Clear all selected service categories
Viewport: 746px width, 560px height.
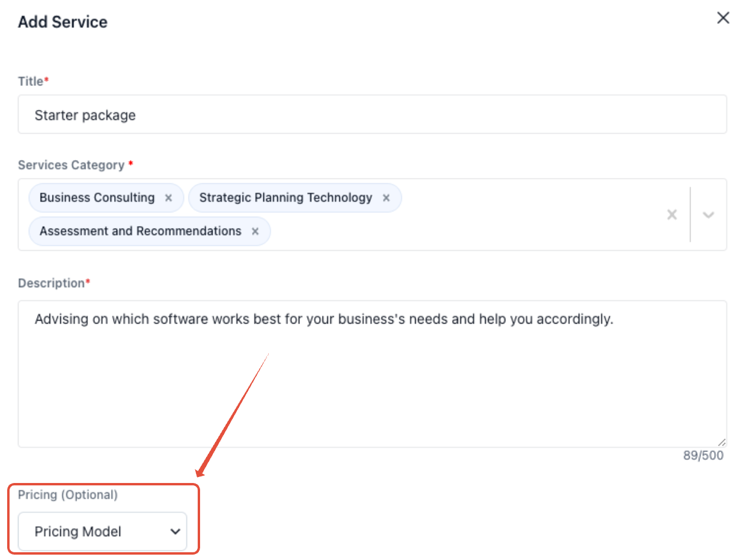pos(672,214)
